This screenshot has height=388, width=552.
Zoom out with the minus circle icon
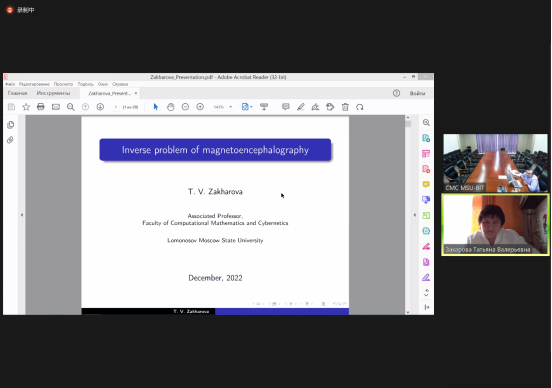pos(185,107)
